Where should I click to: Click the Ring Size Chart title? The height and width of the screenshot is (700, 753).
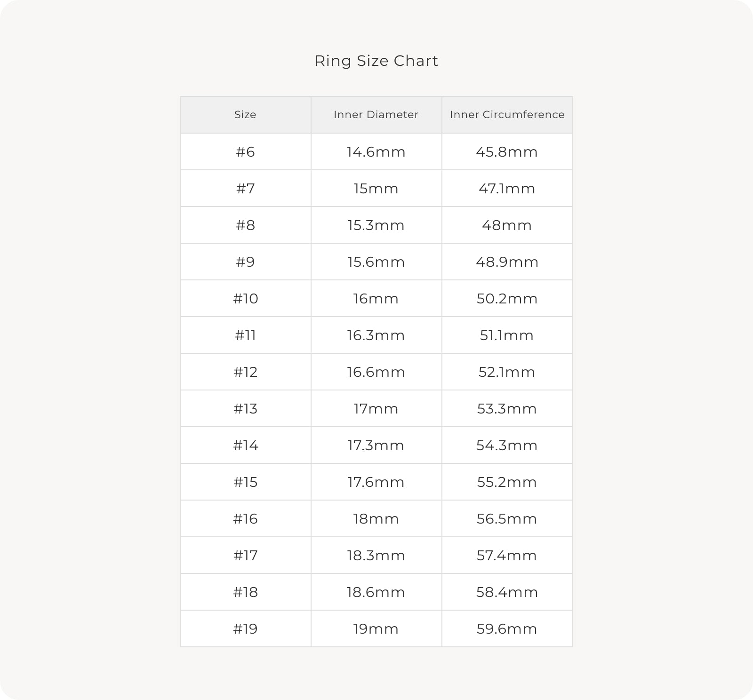pos(376,61)
